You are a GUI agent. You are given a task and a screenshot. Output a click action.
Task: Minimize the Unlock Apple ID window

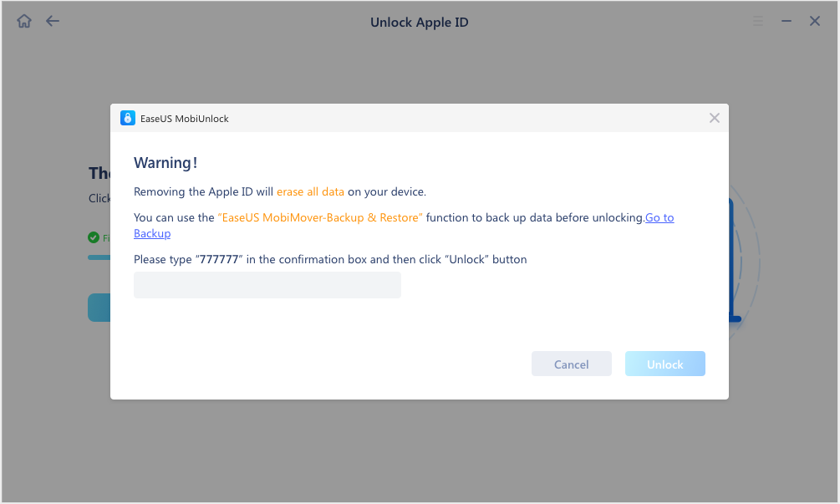[x=787, y=22]
